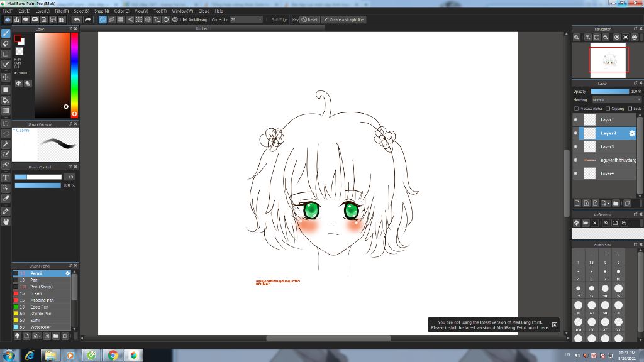Image resolution: width=644 pixels, height=362 pixels.
Task: Select the Brush tool
Action: click(6, 33)
